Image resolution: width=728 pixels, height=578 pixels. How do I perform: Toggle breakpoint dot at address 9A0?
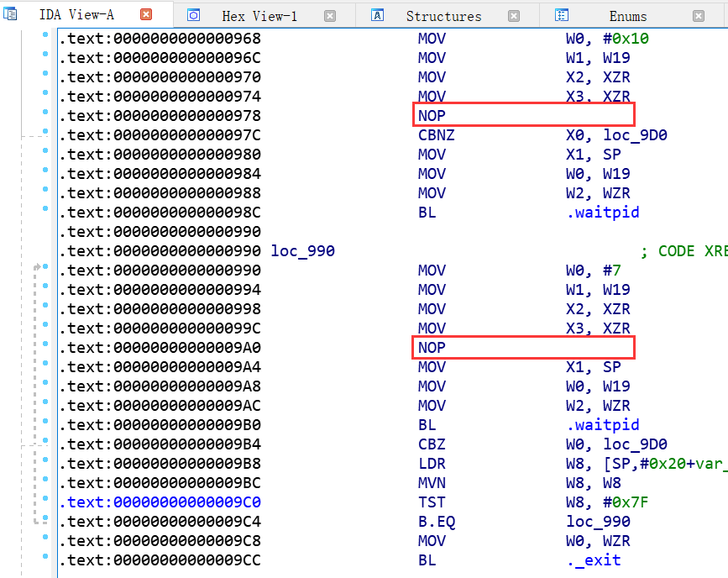coord(45,344)
